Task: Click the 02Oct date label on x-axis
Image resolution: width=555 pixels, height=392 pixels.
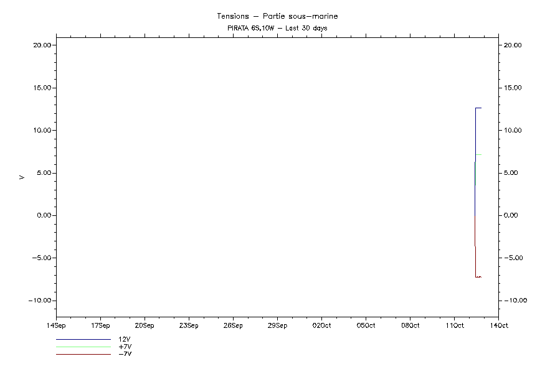Action: (321, 325)
